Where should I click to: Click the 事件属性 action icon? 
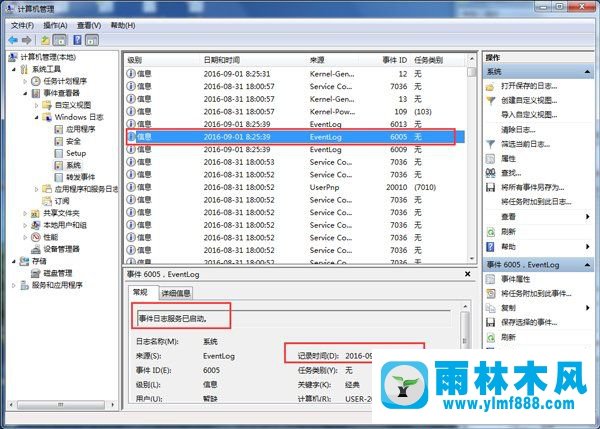click(x=491, y=279)
